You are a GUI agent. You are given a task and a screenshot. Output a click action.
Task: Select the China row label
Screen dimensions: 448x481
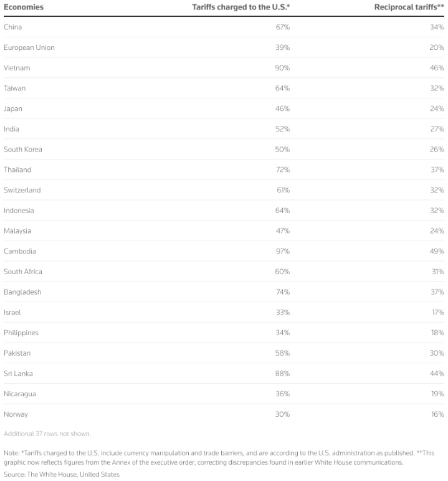tap(12, 27)
